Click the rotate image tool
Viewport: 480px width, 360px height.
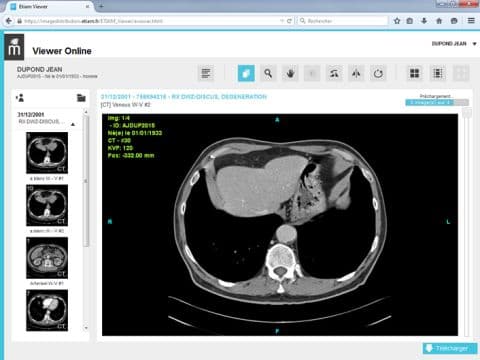(334, 73)
